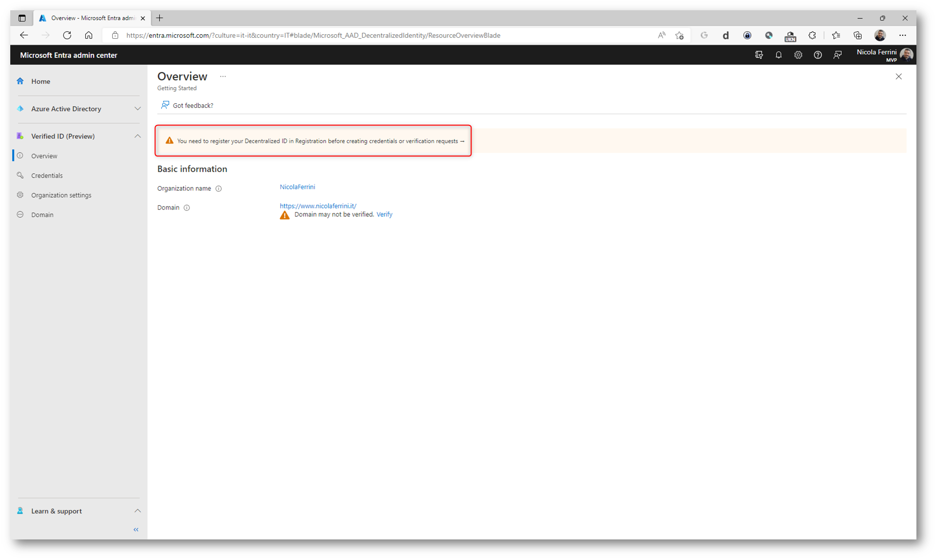Open the browser extensions puzzle icon
The width and height of the screenshot is (937, 560).
(812, 35)
